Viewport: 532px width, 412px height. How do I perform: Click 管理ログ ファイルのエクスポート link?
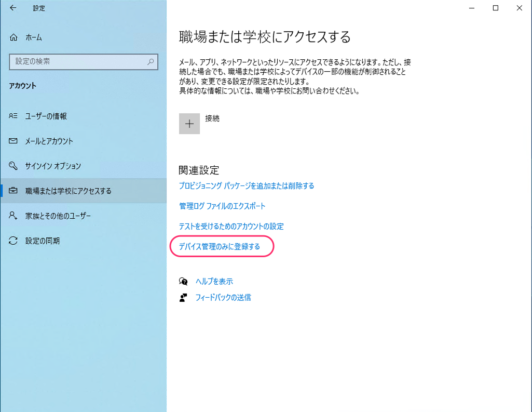click(x=222, y=206)
